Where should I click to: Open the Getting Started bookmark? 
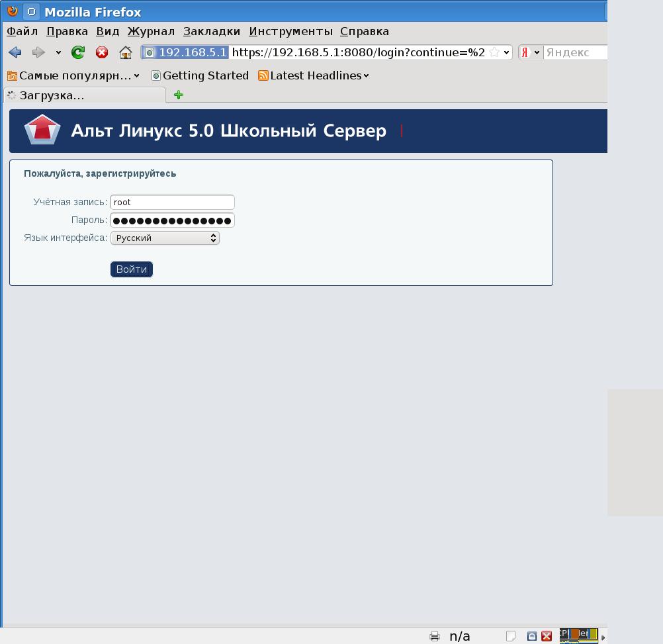click(200, 75)
